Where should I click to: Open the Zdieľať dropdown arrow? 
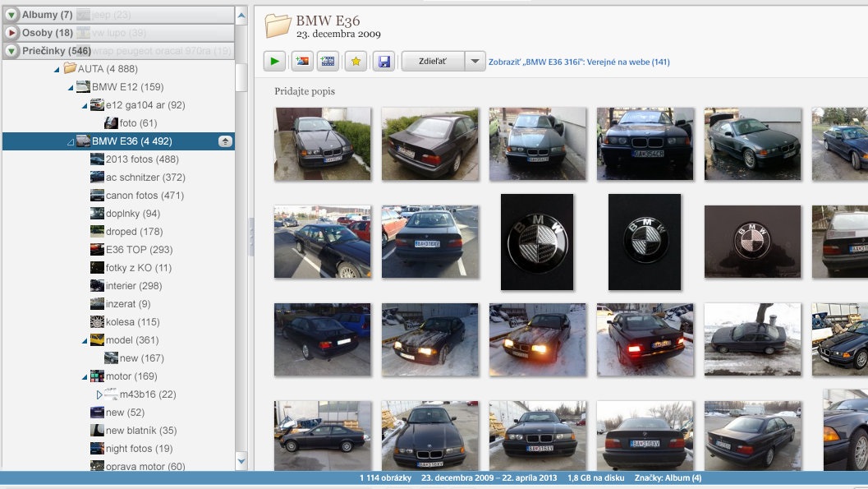[475, 61]
